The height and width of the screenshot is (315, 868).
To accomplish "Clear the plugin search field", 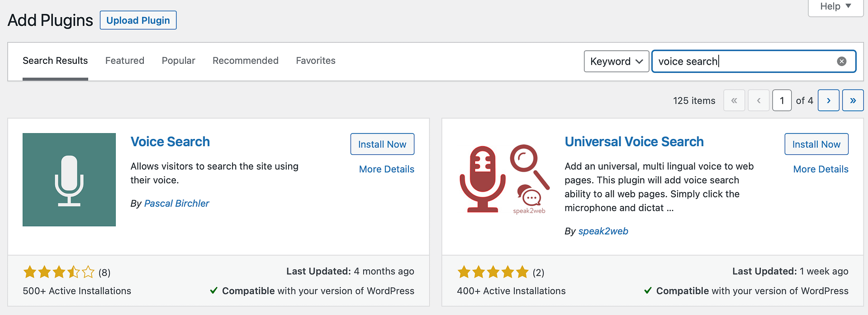I will [841, 62].
